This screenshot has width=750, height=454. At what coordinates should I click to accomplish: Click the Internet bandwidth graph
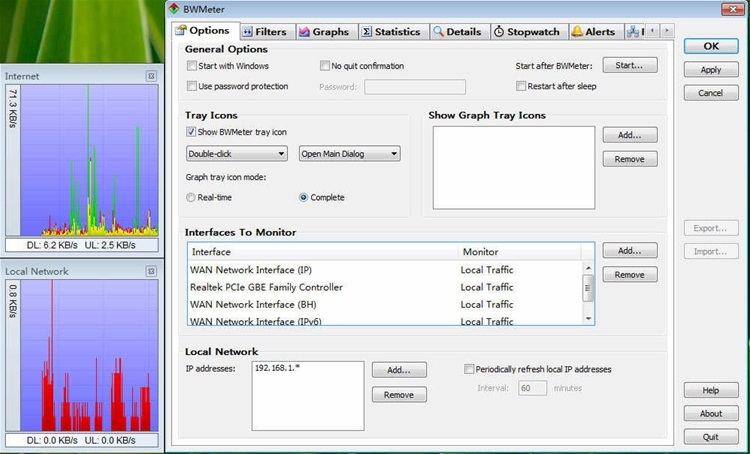89,160
